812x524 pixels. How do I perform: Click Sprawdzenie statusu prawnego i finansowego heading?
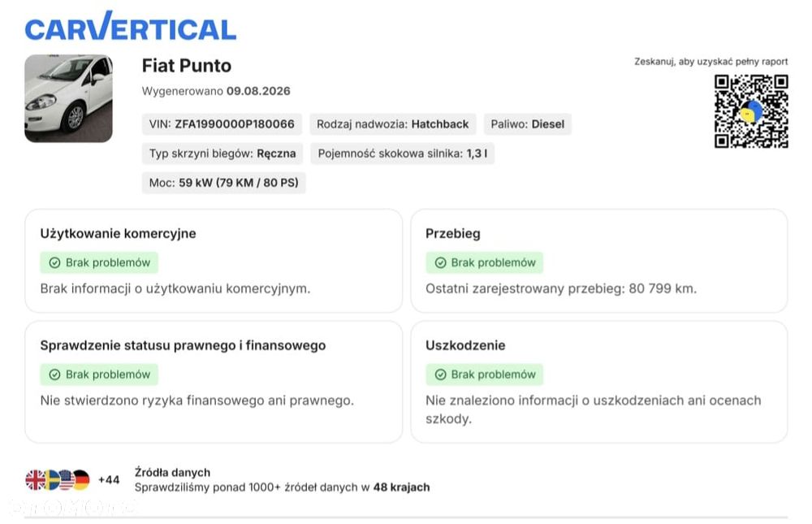183,346
